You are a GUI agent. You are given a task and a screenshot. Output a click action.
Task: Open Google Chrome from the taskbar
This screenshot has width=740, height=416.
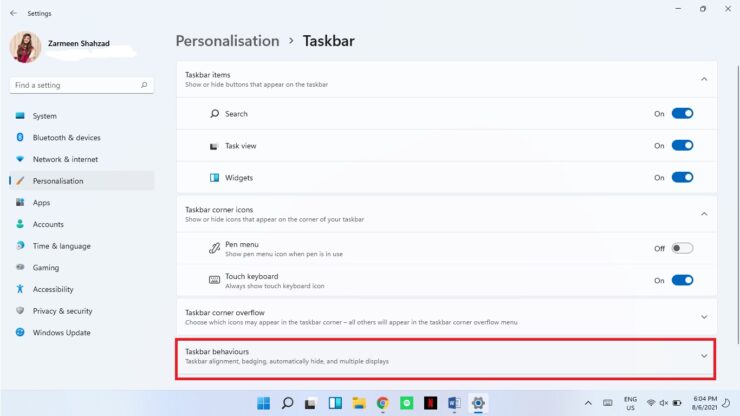[x=383, y=403]
